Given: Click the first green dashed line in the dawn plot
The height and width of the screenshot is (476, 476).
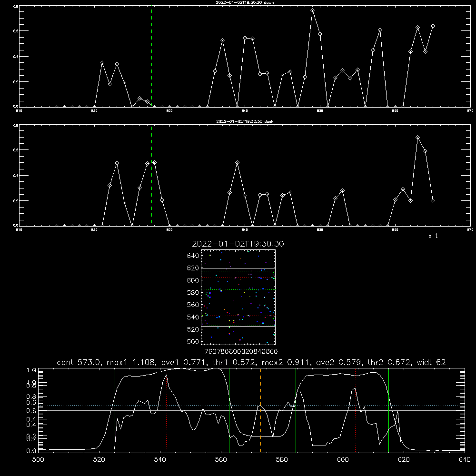Looking at the screenshot, I should pos(151,56).
